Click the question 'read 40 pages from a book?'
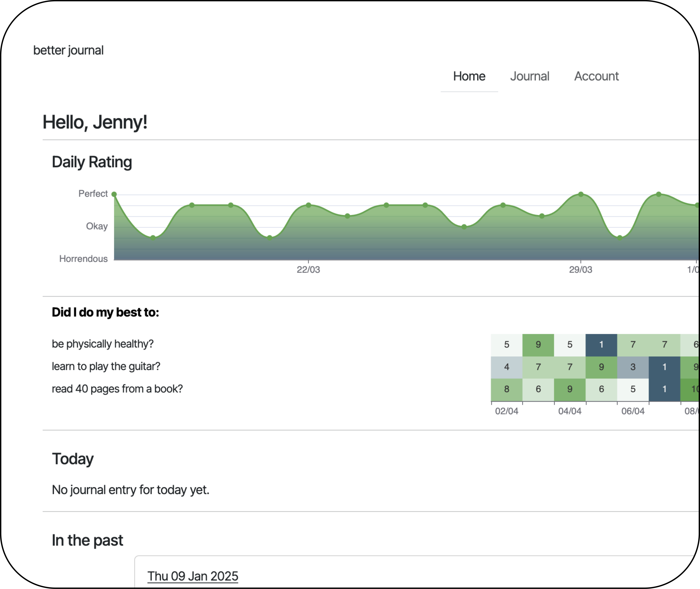700x589 pixels. point(117,389)
